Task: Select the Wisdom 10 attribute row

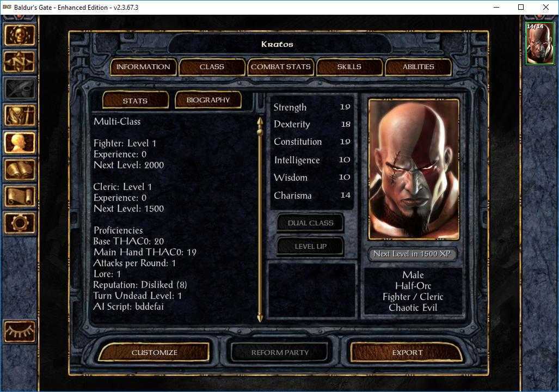Action: click(312, 177)
